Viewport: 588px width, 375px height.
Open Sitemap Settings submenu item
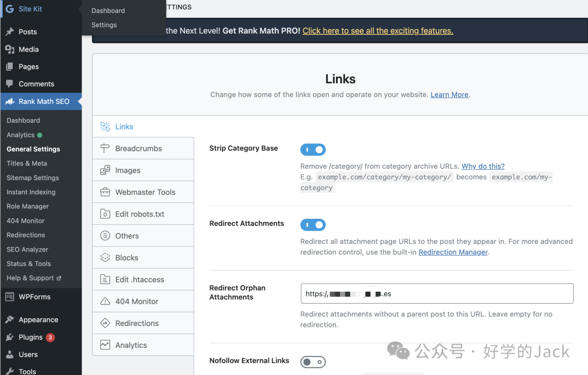[x=33, y=178]
